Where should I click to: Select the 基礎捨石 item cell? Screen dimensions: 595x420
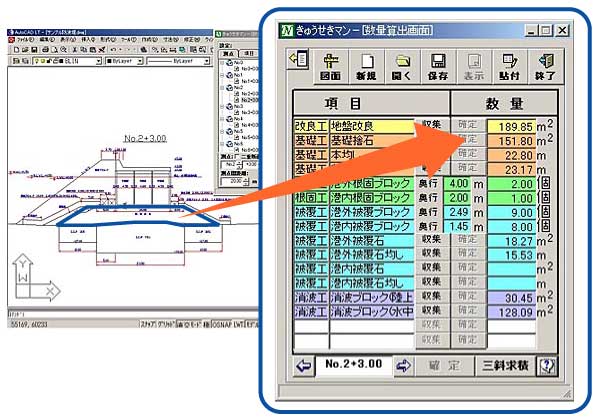click(x=372, y=140)
